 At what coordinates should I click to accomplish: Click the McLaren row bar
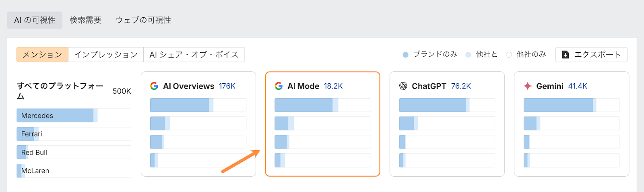coord(74,171)
